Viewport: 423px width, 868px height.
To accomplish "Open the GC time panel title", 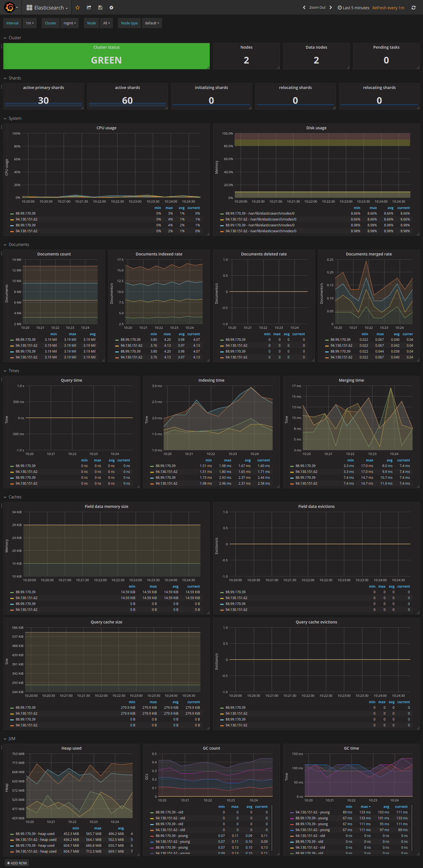I will 351,748.
